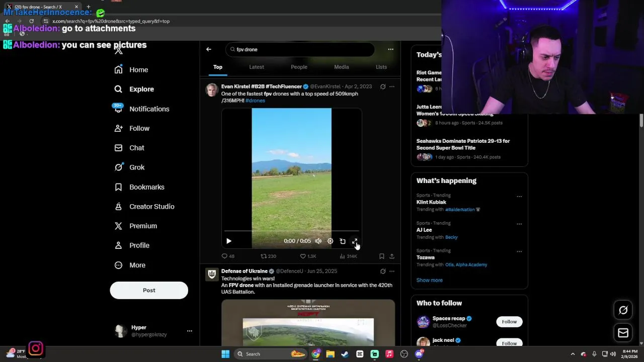Open the #RaiderNation trending link
The height and width of the screenshot is (362, 644).
[460, 210]
